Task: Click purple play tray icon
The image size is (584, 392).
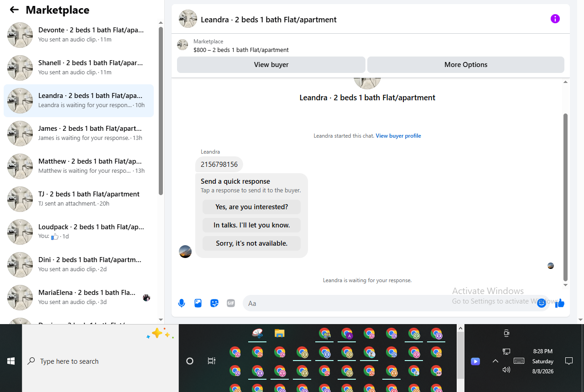Action: (x=475, y=361)
